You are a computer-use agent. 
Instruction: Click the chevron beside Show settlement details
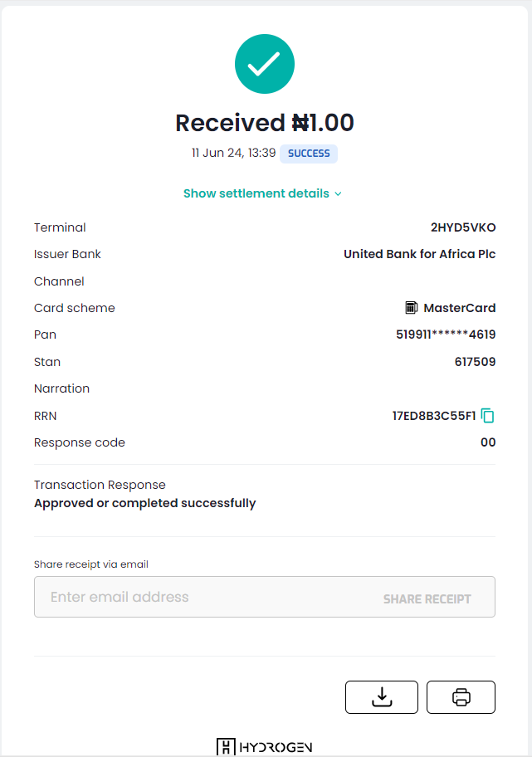point(338,193)
